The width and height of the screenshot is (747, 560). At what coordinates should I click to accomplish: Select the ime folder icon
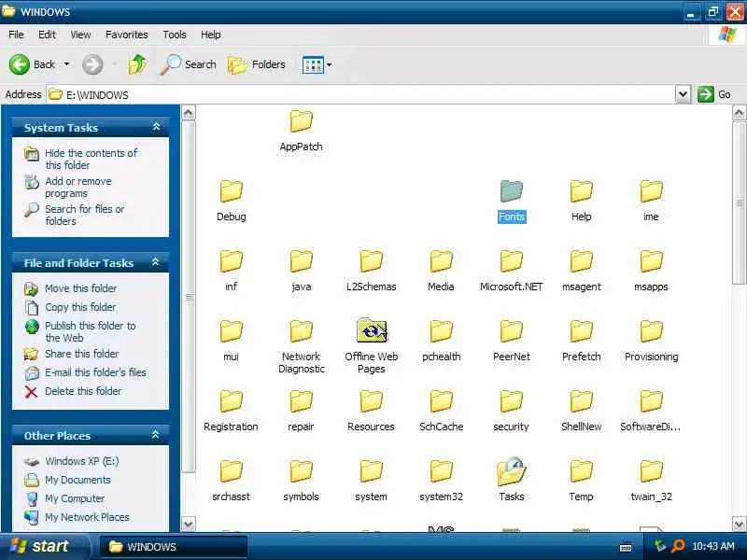click(651, 191)
